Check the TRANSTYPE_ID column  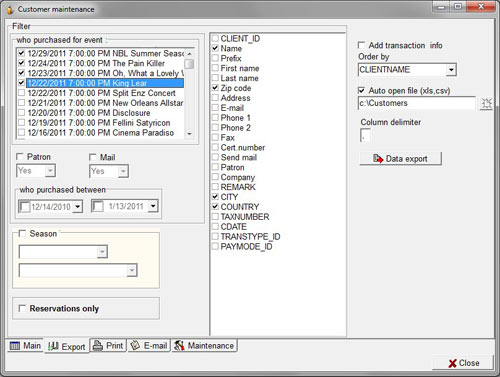215,236
